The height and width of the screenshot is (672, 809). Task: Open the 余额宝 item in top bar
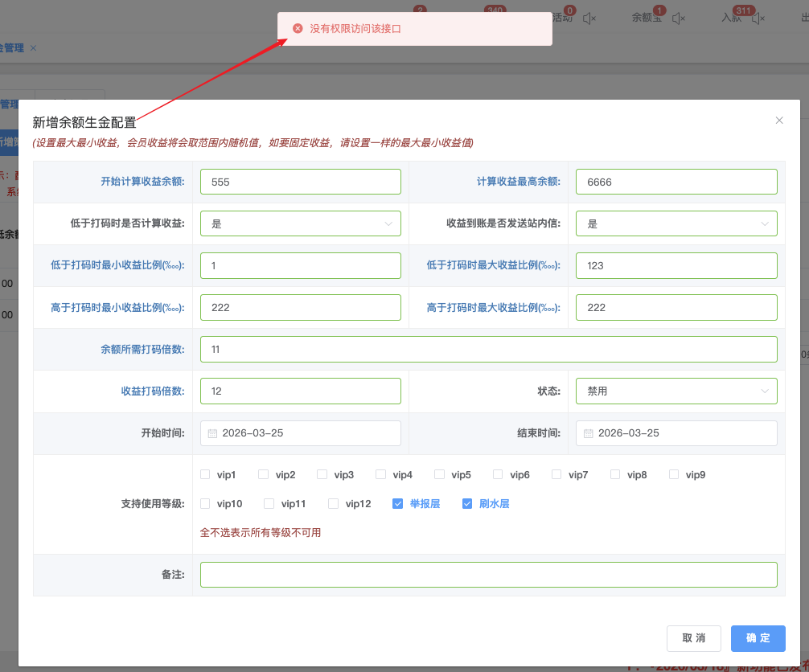coord(646,18)
